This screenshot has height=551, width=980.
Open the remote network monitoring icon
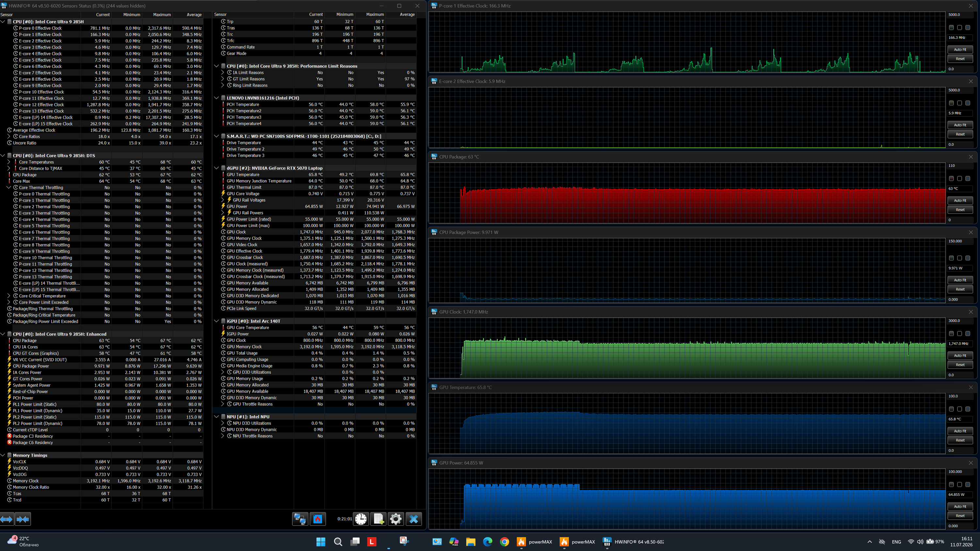tap(300, 519)
